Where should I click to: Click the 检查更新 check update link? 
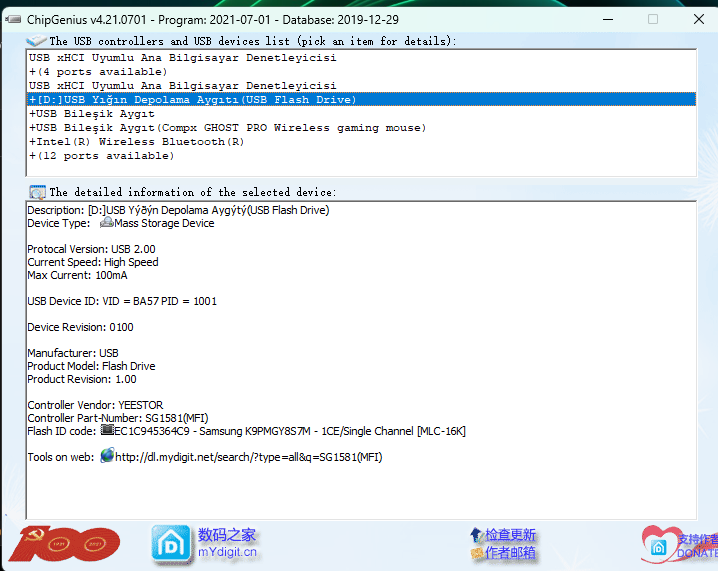tap(510, 534)
